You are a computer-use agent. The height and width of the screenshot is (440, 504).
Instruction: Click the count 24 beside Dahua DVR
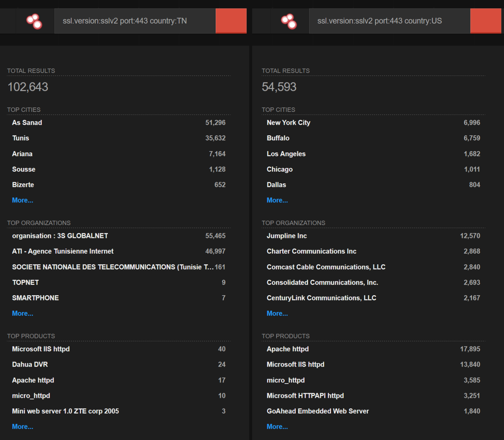pos(222,364)
